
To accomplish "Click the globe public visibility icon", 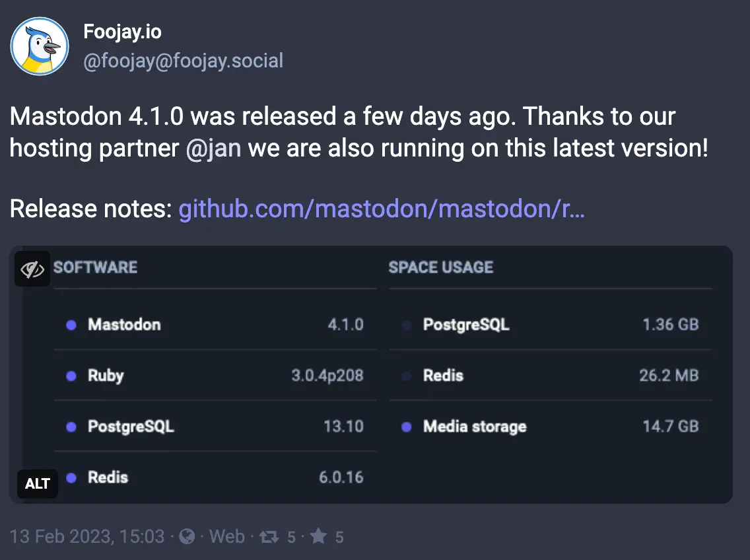I will (x=187, y=537).
